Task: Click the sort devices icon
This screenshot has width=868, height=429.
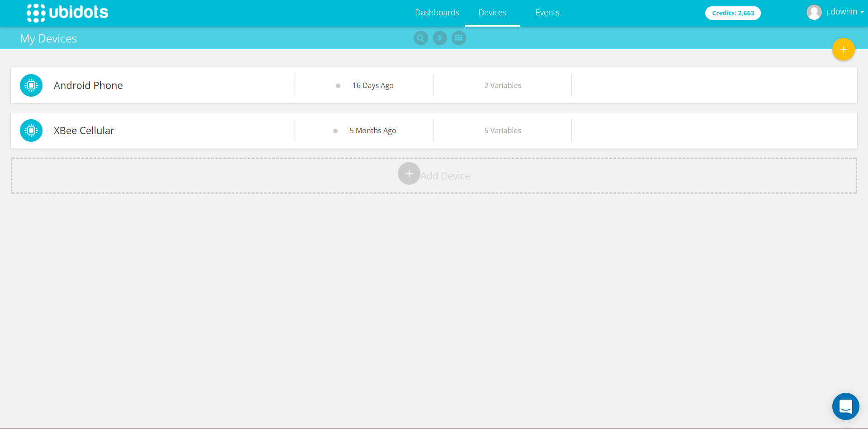Action: 439,38
